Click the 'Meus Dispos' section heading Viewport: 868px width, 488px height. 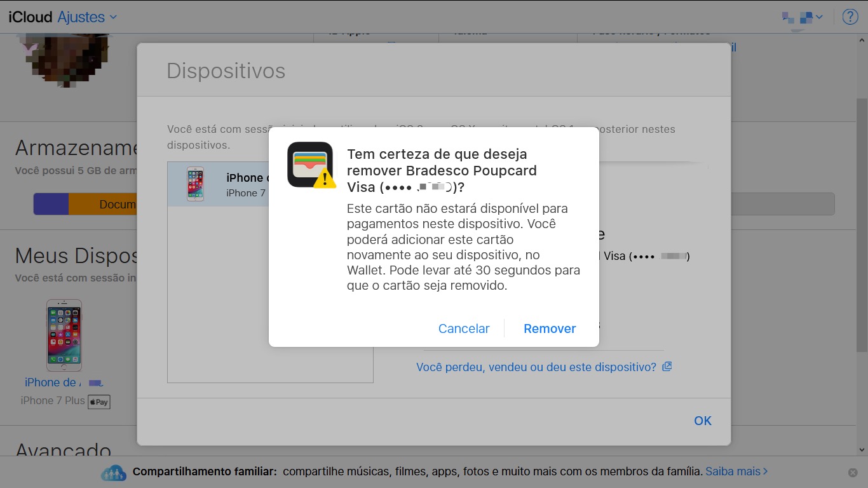pyautogui.click(x=76, y=256)
